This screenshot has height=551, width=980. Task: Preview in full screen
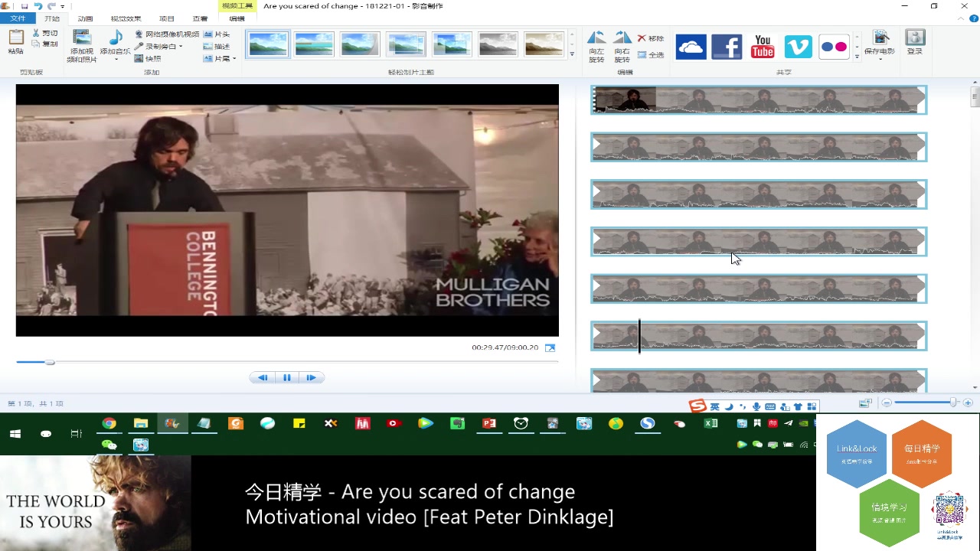point(550,347)
